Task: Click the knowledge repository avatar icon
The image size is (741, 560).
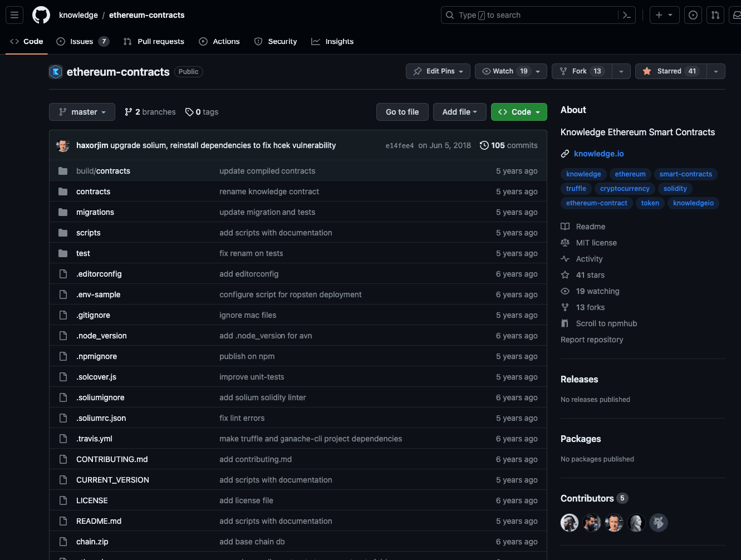Action: point(56,72)
